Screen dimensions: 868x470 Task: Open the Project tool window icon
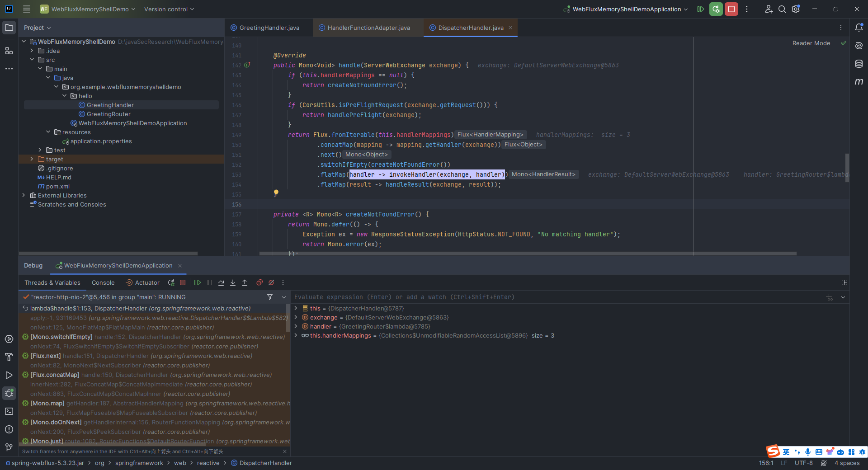(9, 28)
